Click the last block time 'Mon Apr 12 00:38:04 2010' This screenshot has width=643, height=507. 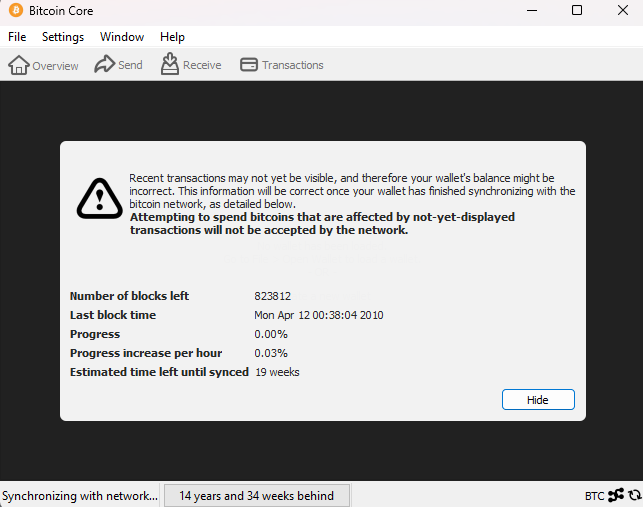click(x=319, y=315)
